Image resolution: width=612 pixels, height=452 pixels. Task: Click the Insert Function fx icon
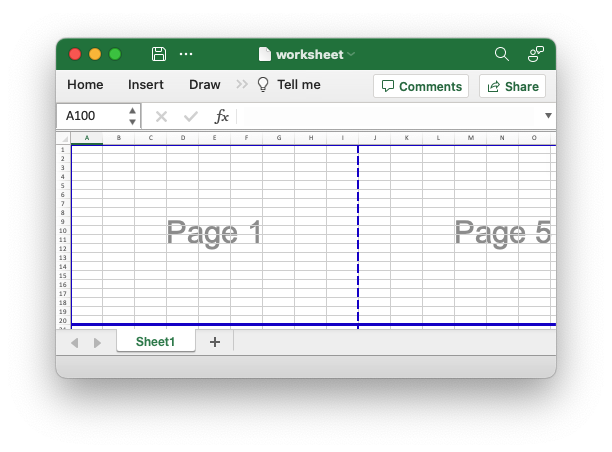(x=222, y=116)
